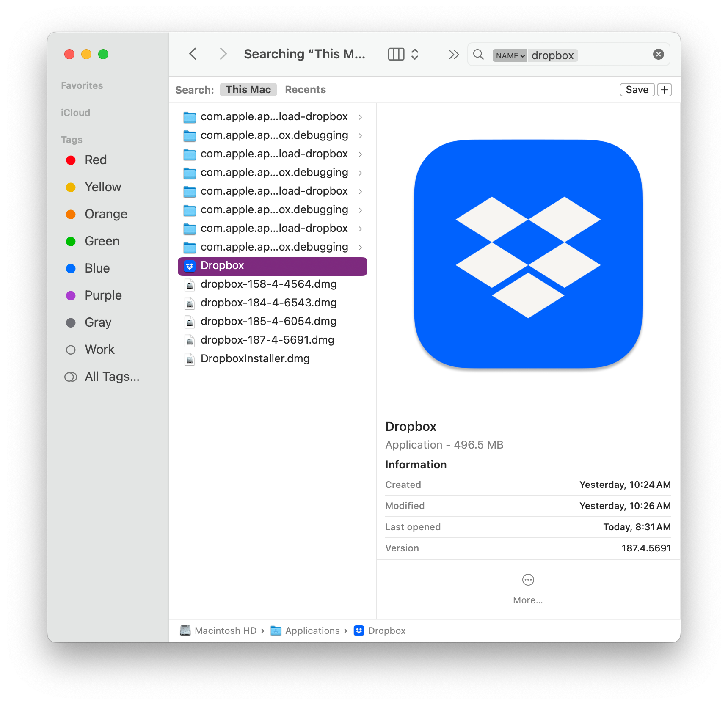Go back using the back arrow

193,54
